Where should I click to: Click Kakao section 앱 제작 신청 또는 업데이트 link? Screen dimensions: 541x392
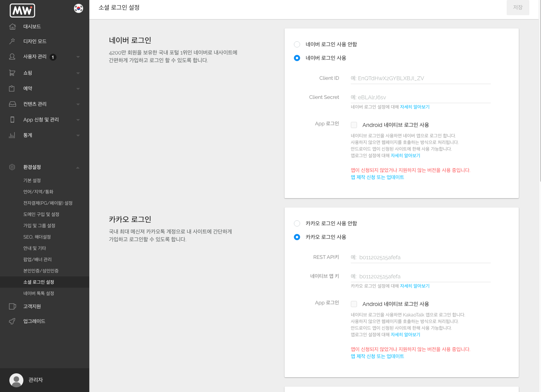click(377, 356)
